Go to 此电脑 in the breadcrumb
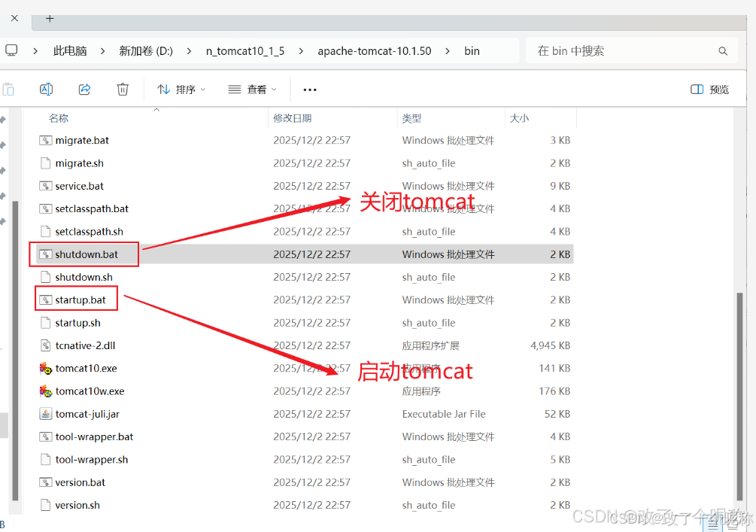 pos(70,51)
